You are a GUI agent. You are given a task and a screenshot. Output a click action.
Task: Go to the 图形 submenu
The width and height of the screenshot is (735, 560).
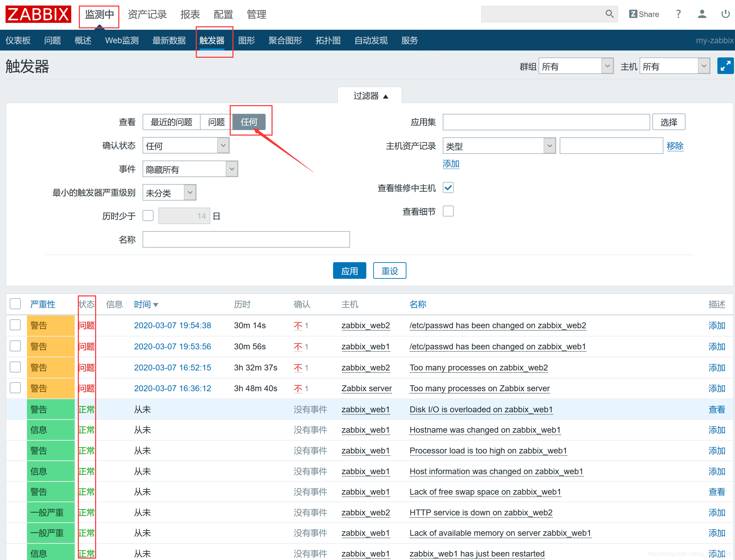(x=247, y=40)
